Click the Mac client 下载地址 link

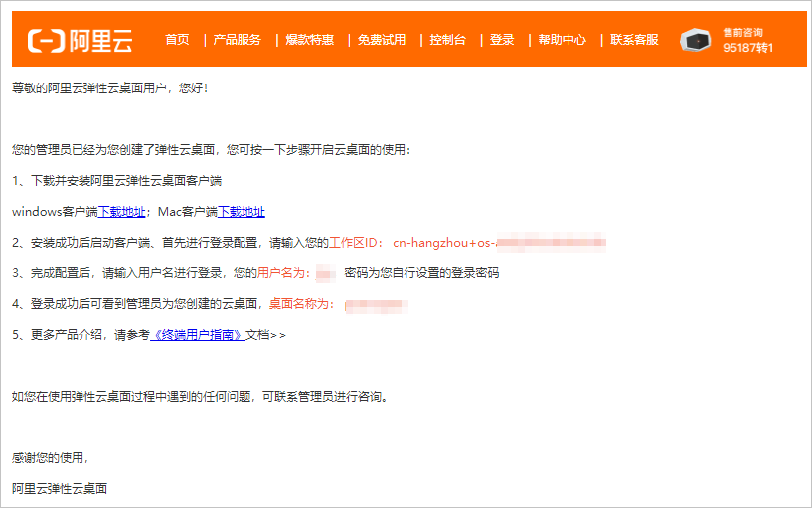click(x=242, y=212)
